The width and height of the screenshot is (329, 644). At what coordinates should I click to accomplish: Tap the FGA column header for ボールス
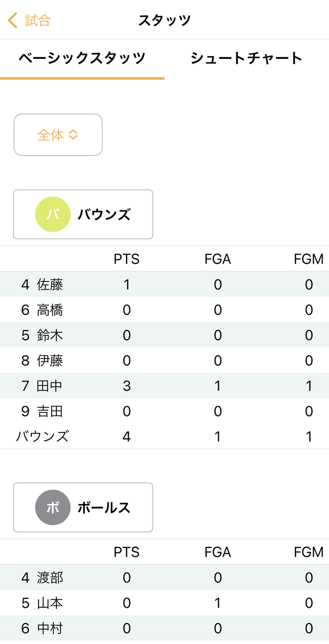(218, 552)
